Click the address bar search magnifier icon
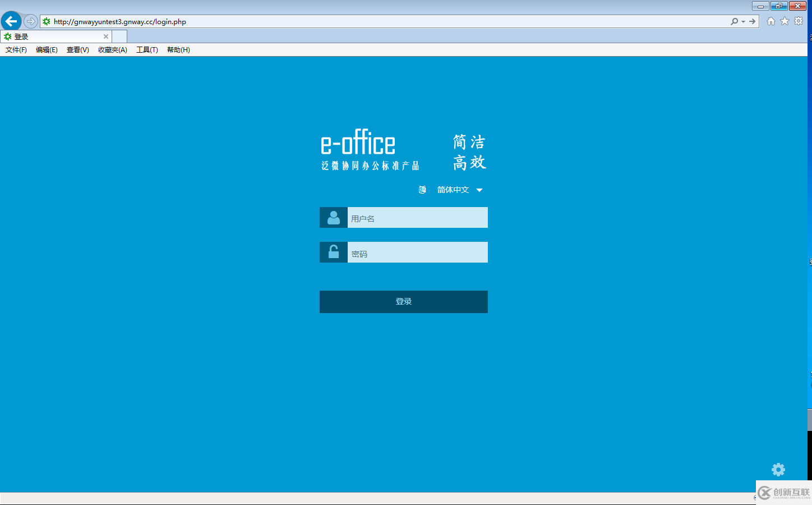The image size is (812, 505). tap(734, 21)
